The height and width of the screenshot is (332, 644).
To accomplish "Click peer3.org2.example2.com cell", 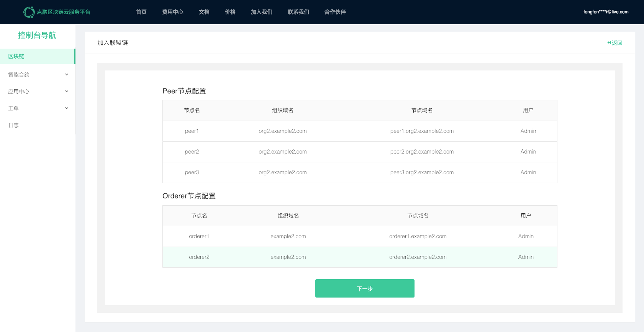I will (422, 172).
